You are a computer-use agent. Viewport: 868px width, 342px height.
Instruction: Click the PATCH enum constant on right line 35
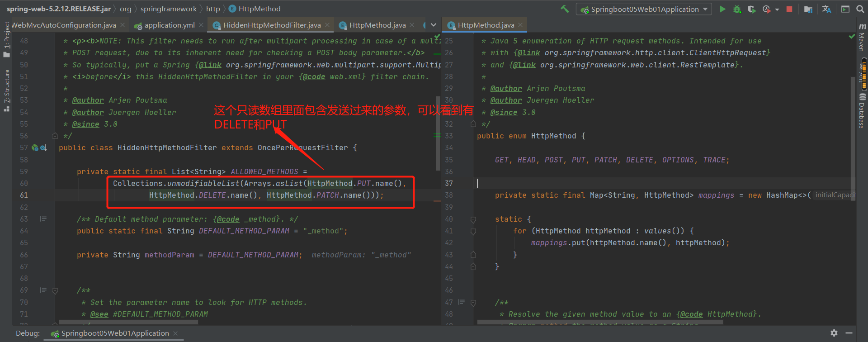tap(606, 160)
